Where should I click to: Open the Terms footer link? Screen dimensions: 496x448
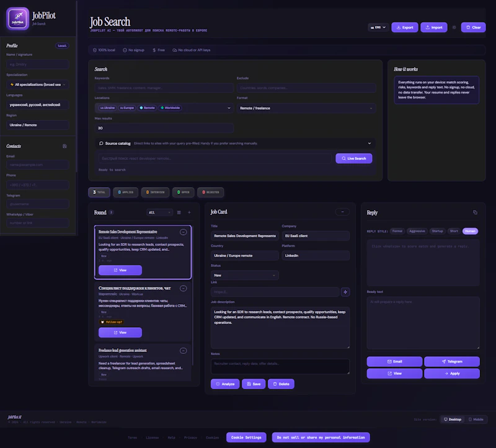(132, 437)
